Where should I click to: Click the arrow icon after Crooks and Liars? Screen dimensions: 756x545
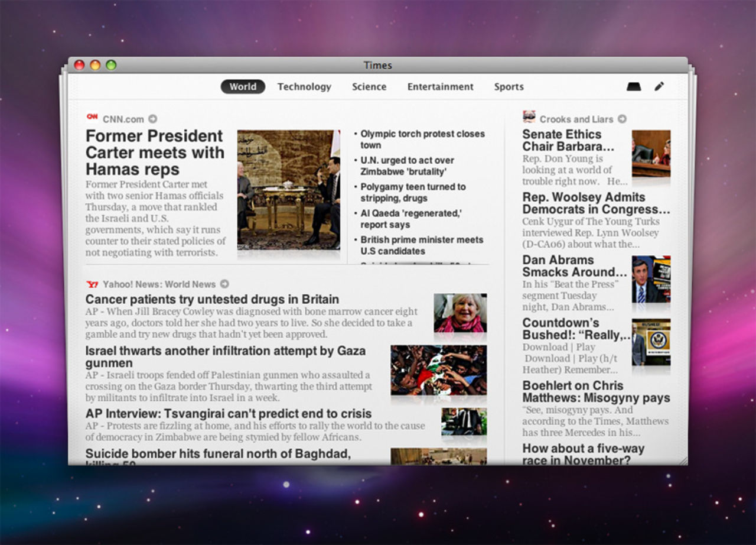622,118
